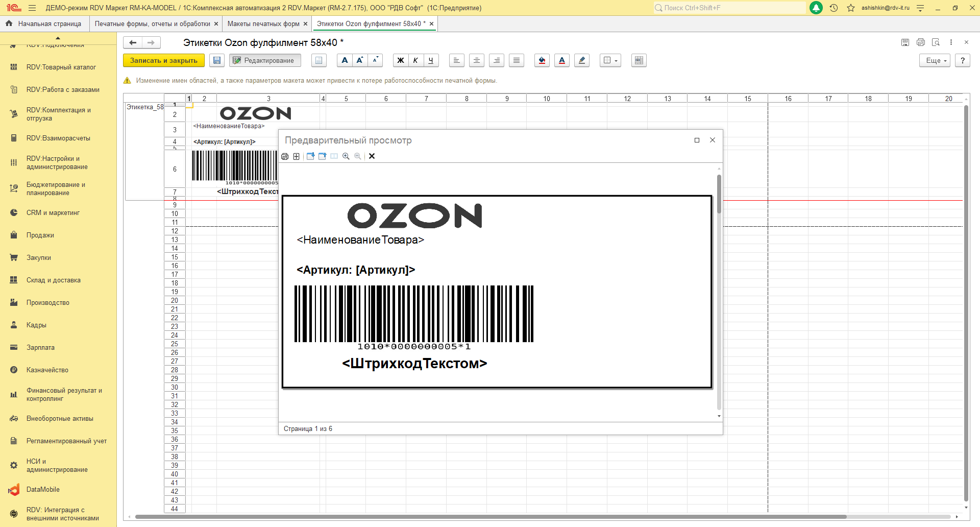Open help with the question mark button
Viewport: 980px width, 527px height.
963,60
